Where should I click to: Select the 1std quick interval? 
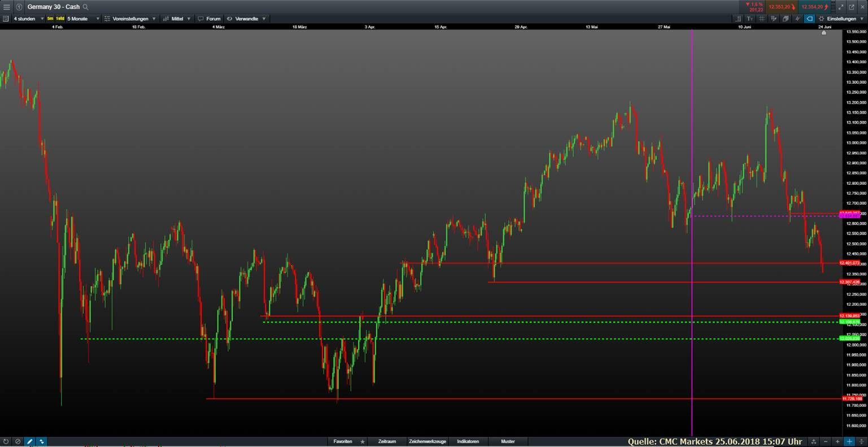(x=60, y=19)
